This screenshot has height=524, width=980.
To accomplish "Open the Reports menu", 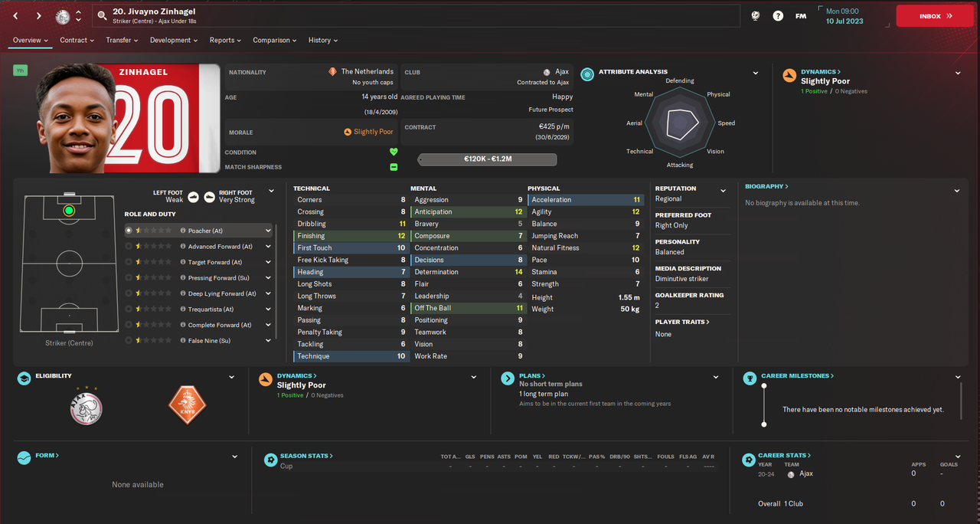I will coord(226,40).
